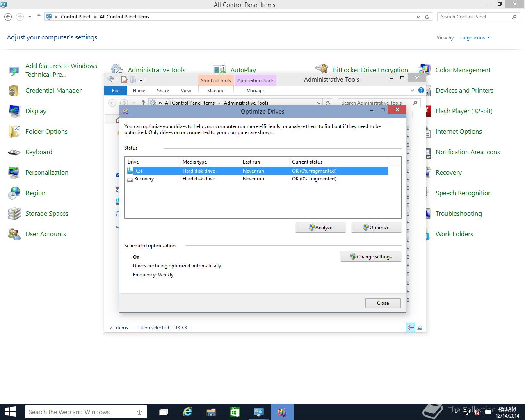Click the Windows Start button
The image size is (525, 420).
(10, 412)
